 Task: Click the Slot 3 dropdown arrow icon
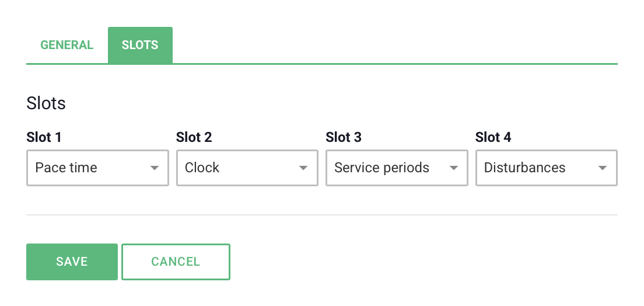(x=453, y=168)
